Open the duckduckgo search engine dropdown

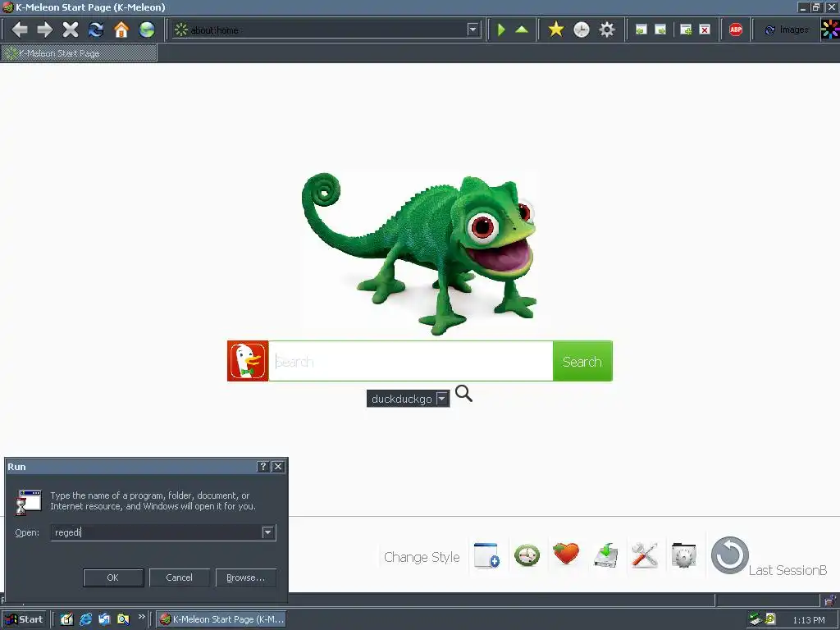click(408, 399)
